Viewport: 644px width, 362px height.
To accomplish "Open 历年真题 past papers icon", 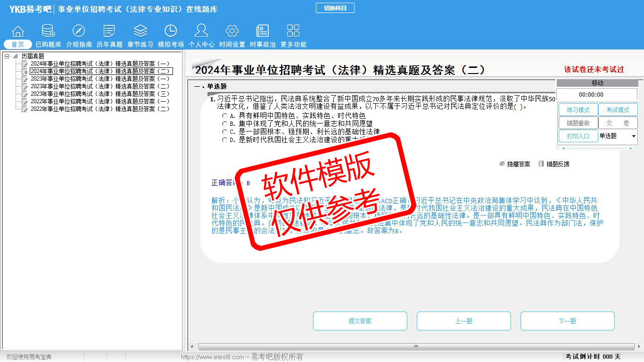I will [109, 32].
